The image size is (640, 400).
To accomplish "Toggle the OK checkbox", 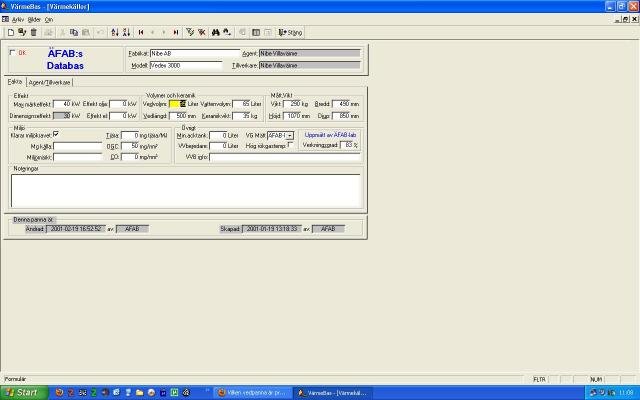I will [12, 52].
